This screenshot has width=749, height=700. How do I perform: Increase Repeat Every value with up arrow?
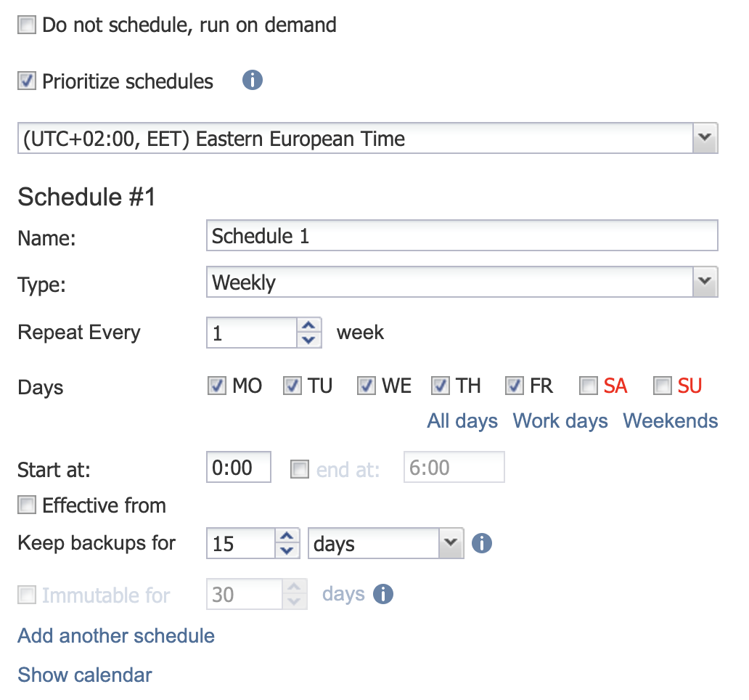[309, 326]
